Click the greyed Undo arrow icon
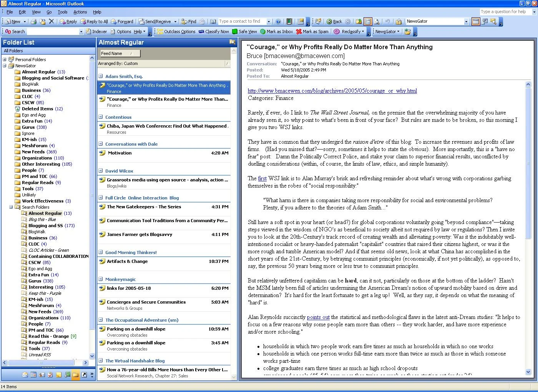 click(x=387, y=22)
